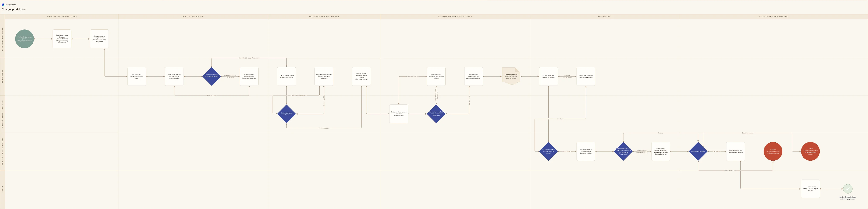The height and width of the screenshot is (209, 868).
Task: Click the 'Zutaten nach Kommissionierliste rüsten' step
Action: click(x=137, y=76)
